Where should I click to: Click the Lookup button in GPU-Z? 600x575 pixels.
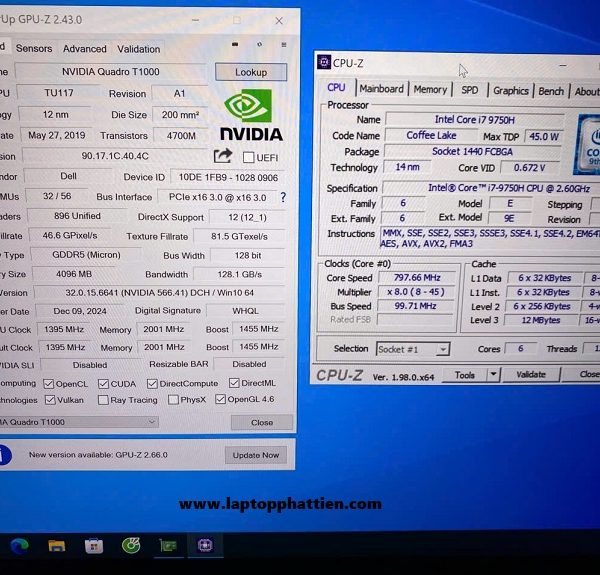tap(251, 72)
